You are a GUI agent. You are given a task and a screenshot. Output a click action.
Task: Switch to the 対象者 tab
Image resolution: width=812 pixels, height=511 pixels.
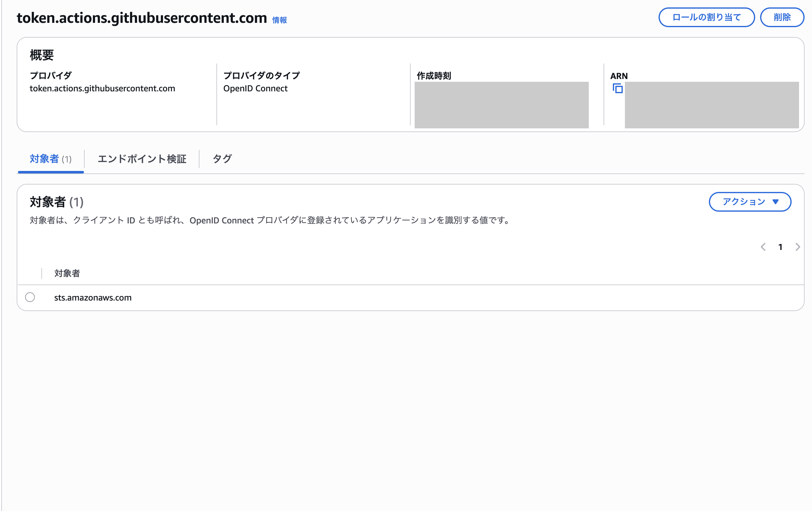(x=51, y=159)
